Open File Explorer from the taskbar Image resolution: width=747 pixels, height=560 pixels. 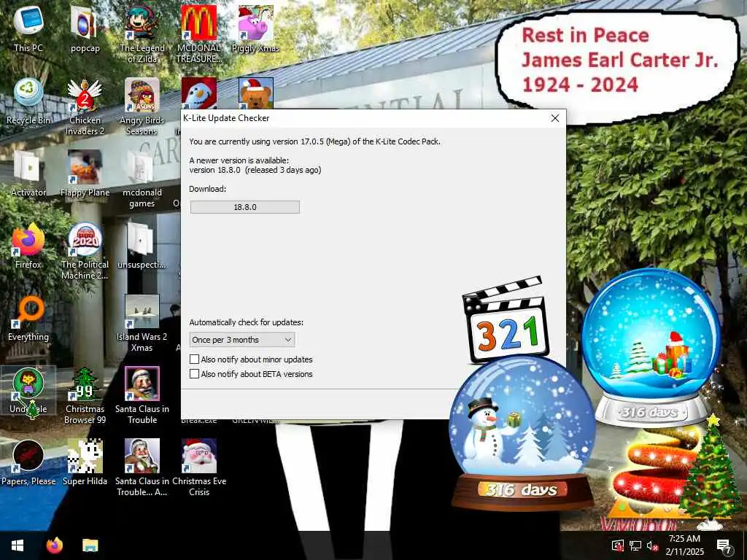(90, 545)
